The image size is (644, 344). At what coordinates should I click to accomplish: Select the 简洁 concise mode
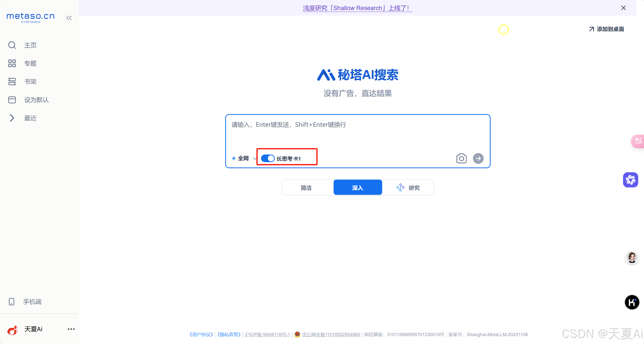(x=306, y=188)
